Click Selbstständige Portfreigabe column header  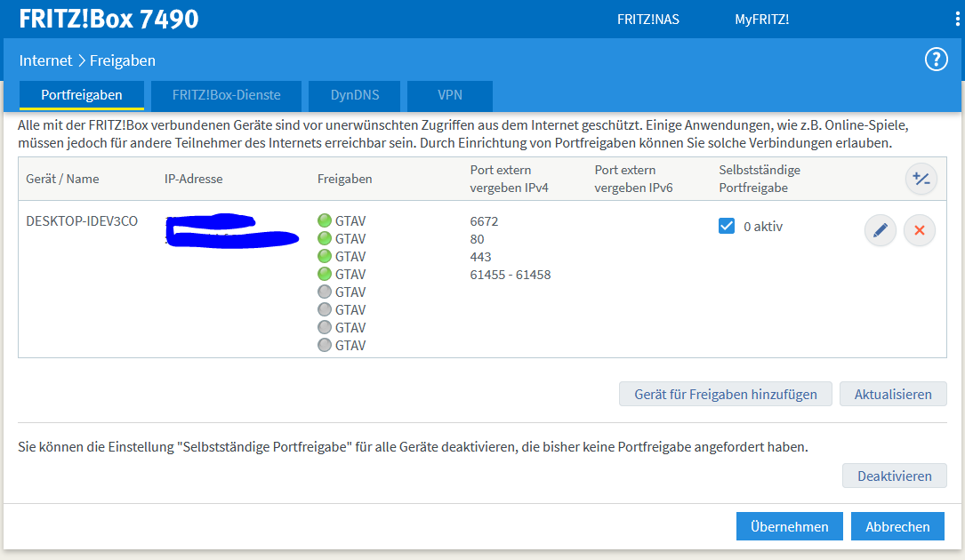coord(760,179)
